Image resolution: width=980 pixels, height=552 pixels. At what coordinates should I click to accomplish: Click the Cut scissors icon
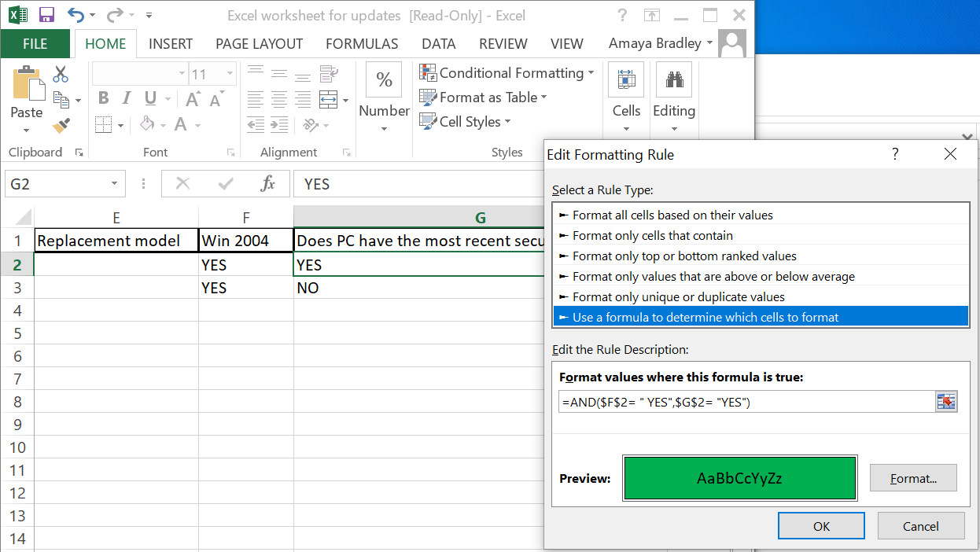pyautogui.click(x=61, y=75)
